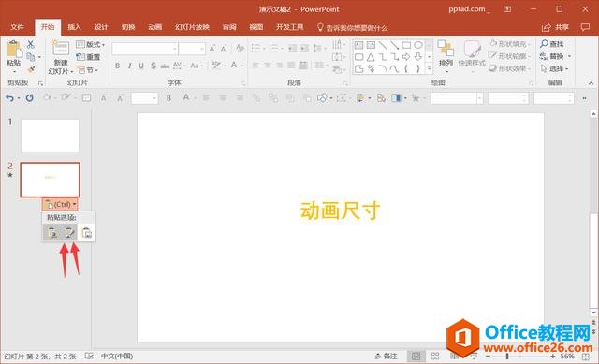Click 查找 find button
The height and width of the screenshot is (364, 599).
point(552,44)
